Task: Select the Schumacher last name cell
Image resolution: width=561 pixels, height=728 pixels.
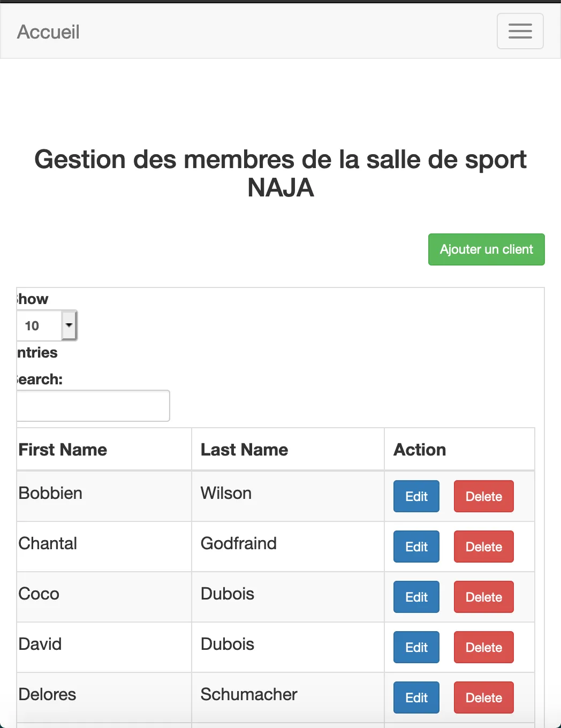Action: pyautogui.click(x=248, y=694)
